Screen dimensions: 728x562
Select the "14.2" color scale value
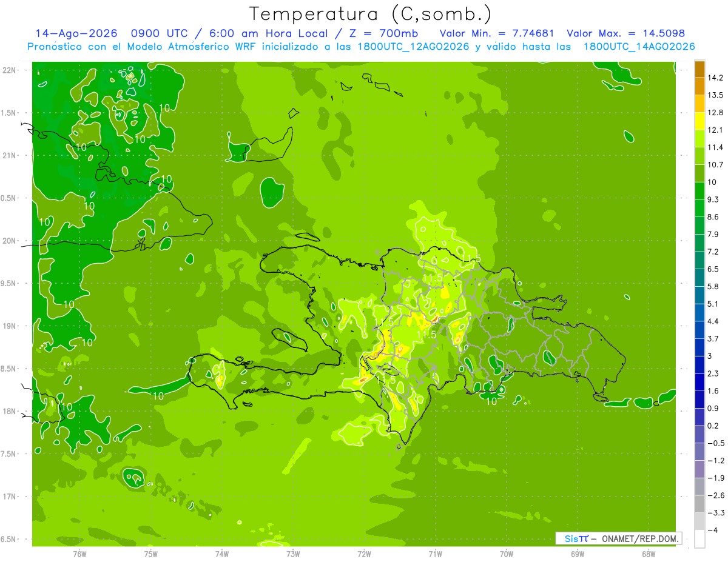click(x=715, y=78)
